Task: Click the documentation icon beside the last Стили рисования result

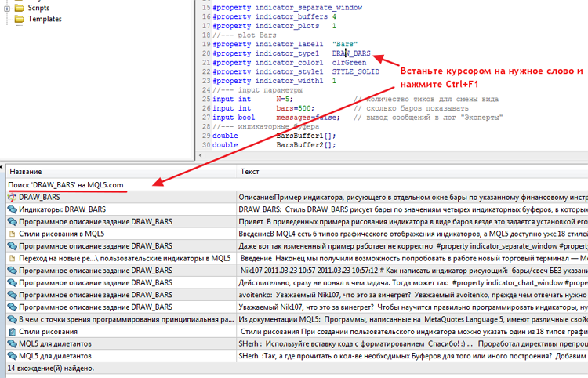Action: 12,332
